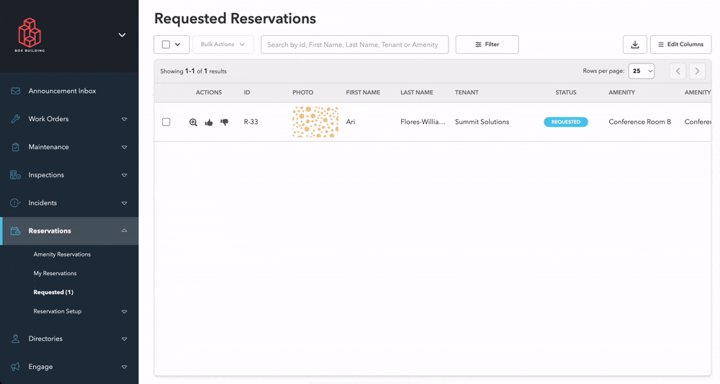Tick the select-all checkbox in toolbar
This screenshot has height=384, width=720.
coord(166,45)
